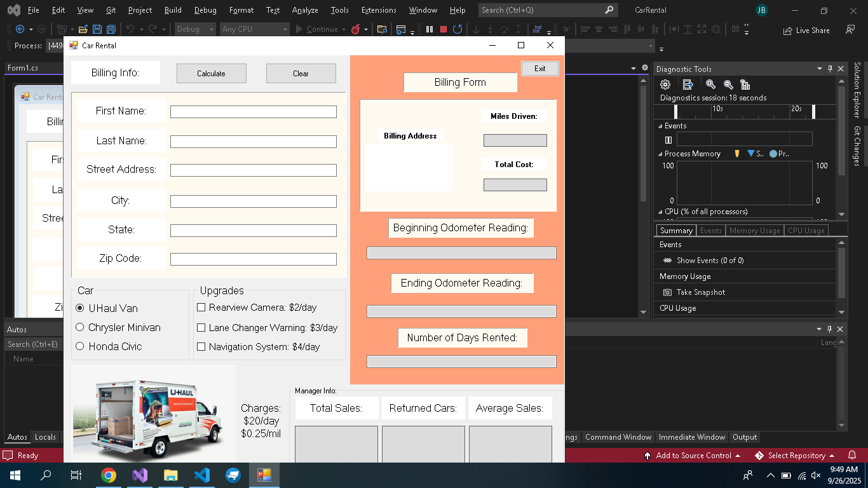Expand the Any CPU platform dropdown
This screenshot has height=488, width=868.
(254, 29)
